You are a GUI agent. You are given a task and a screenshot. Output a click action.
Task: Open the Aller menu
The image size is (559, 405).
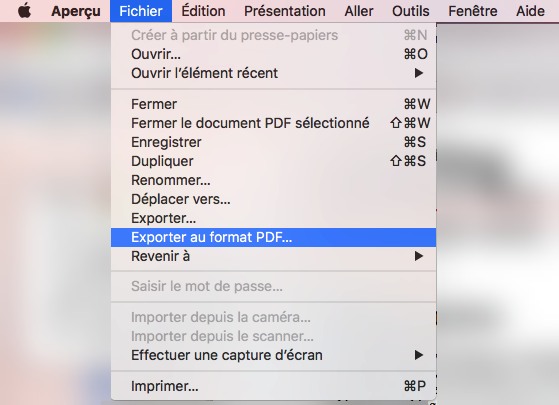(x=359, y=11)
